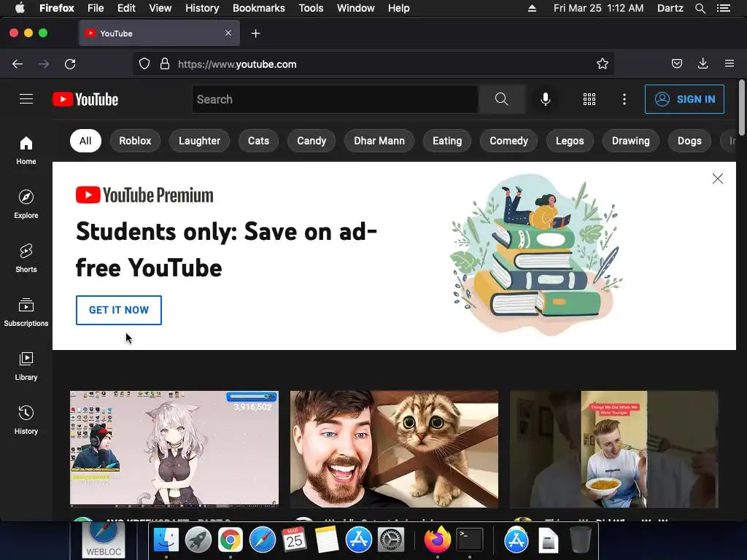
Task: Select the YouTube browser tab
Action: 159,34
